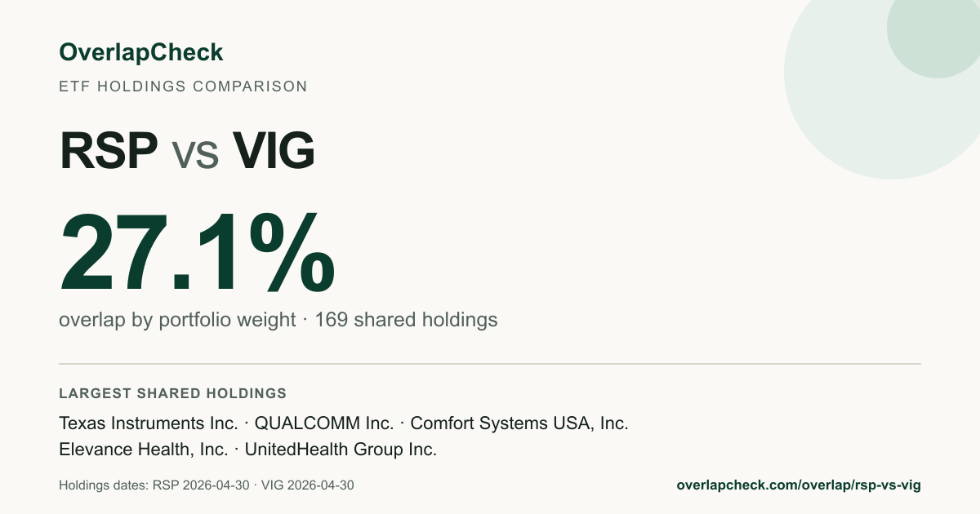Click Texas Instruments Inc. holding

[149, 423]
